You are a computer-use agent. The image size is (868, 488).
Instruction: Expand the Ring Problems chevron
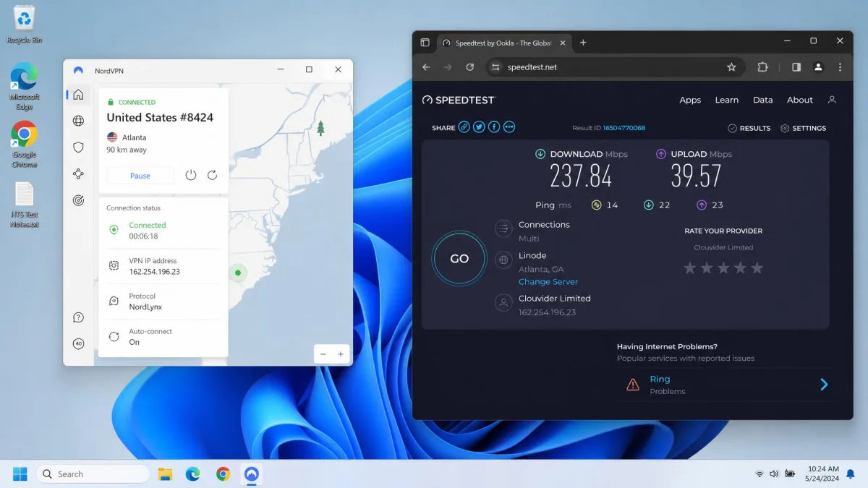coord(824,385)
